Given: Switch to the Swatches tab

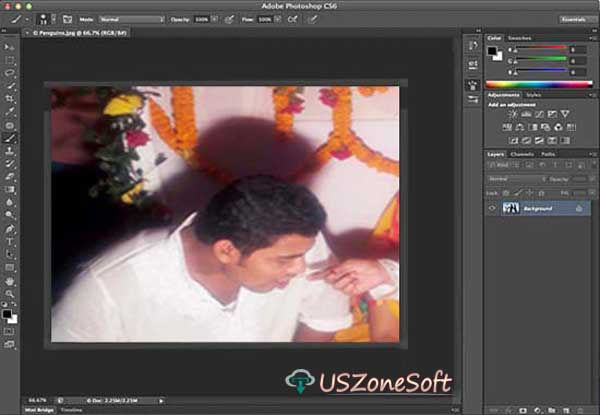Looking at the screenshot, I should click(519, 38).
